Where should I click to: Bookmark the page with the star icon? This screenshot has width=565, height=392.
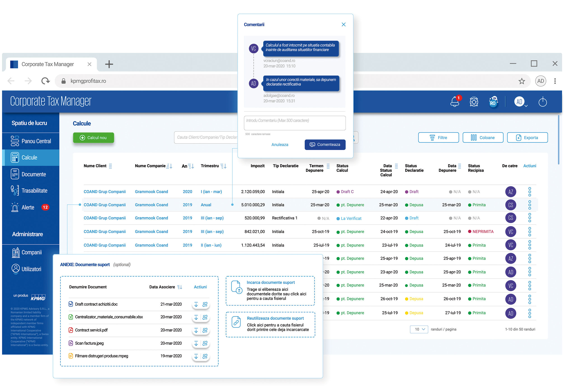521,81
